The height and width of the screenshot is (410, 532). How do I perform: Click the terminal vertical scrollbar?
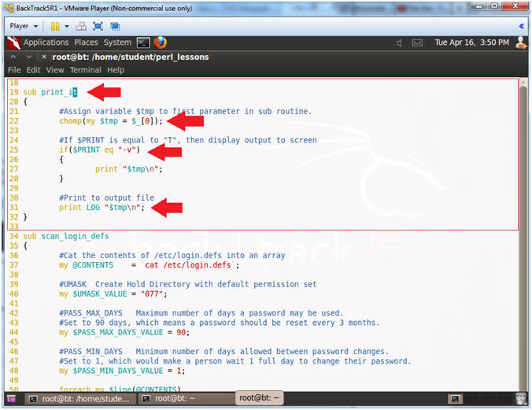point(523,235)
